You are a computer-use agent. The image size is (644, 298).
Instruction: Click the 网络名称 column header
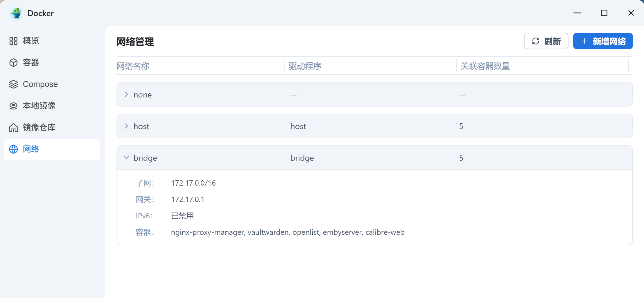click(x=133, y=66)
